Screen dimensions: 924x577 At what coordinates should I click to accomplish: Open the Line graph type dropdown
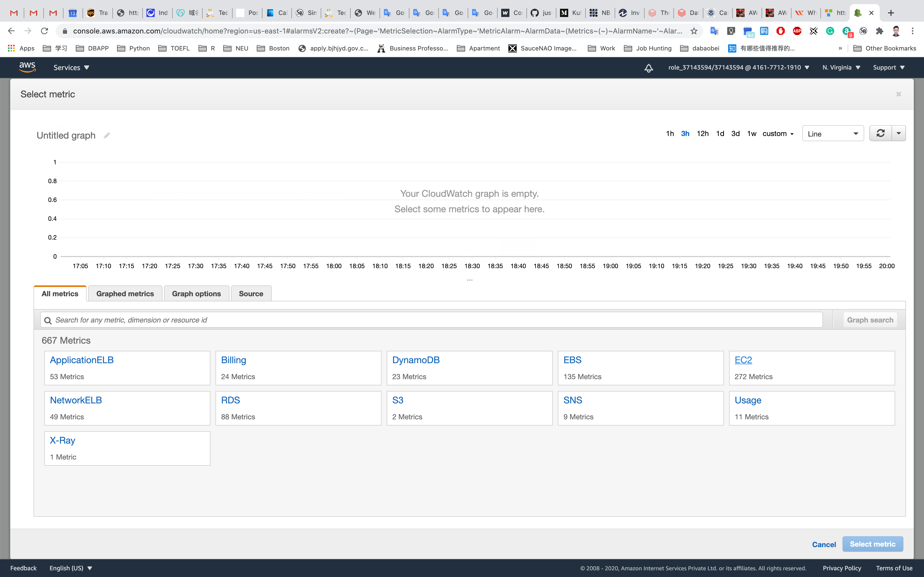pyautogui.click(x=833, y=134)
